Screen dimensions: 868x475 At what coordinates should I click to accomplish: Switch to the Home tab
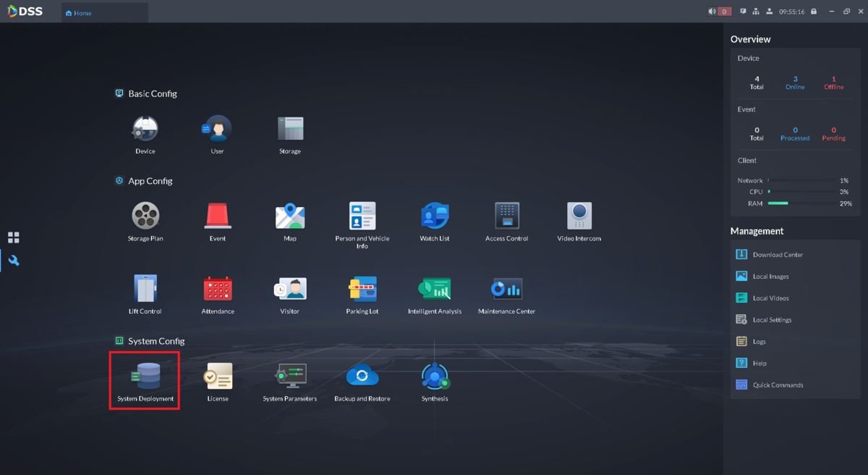coord(80,12)
